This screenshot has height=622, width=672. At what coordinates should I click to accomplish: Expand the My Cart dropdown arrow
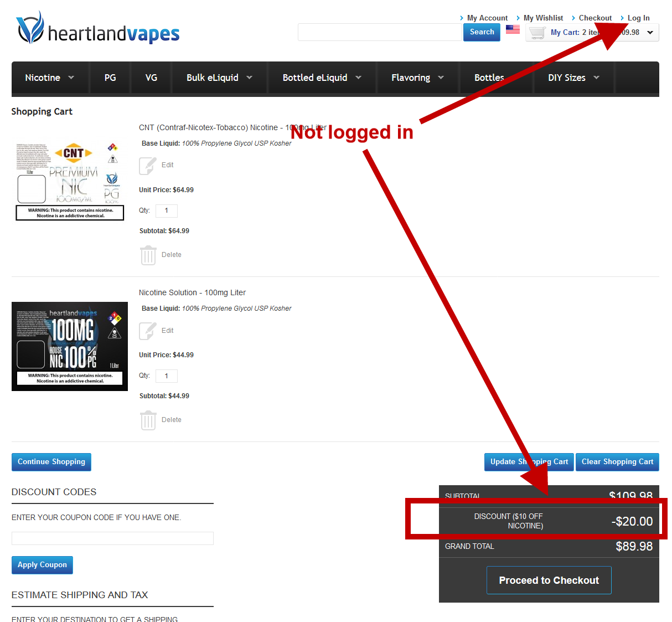tap(650, 33)
